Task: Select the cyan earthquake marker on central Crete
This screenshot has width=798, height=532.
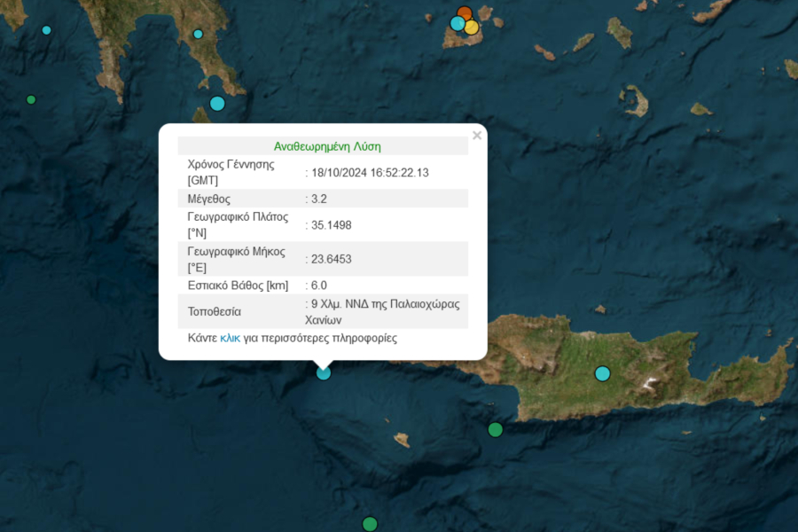Action: click(x=603, y=373)
